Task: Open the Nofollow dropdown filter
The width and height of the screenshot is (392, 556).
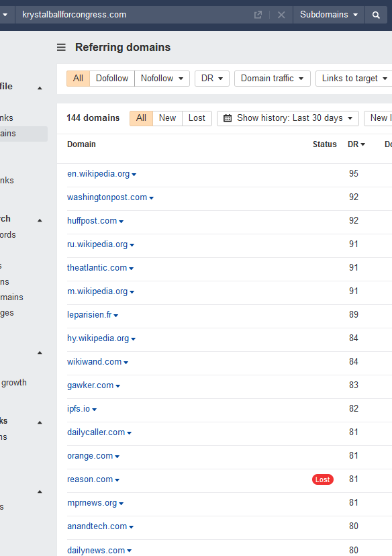Action: click(162, 79)
